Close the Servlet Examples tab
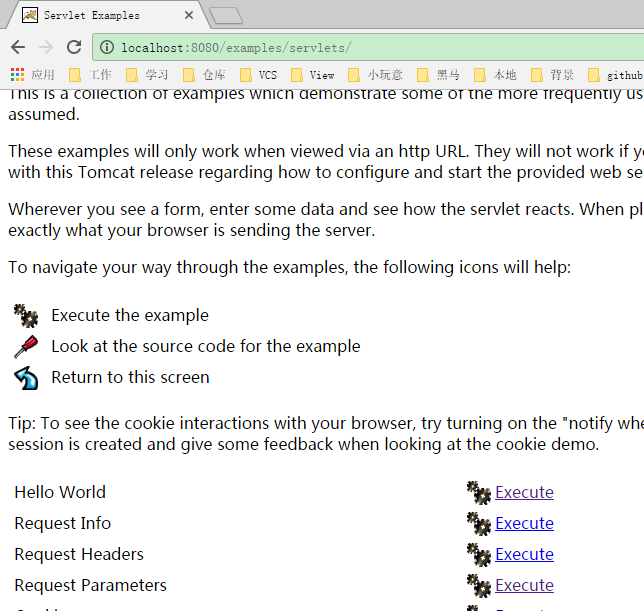The height and width of the screenshot is (611, 644). (x=189, y=15)
